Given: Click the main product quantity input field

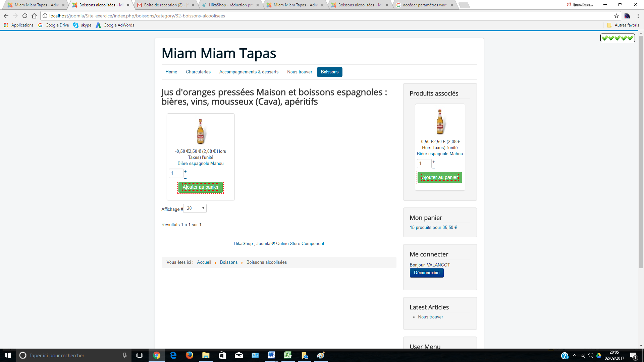Looking at the screenshot, I should click(176, 173).
